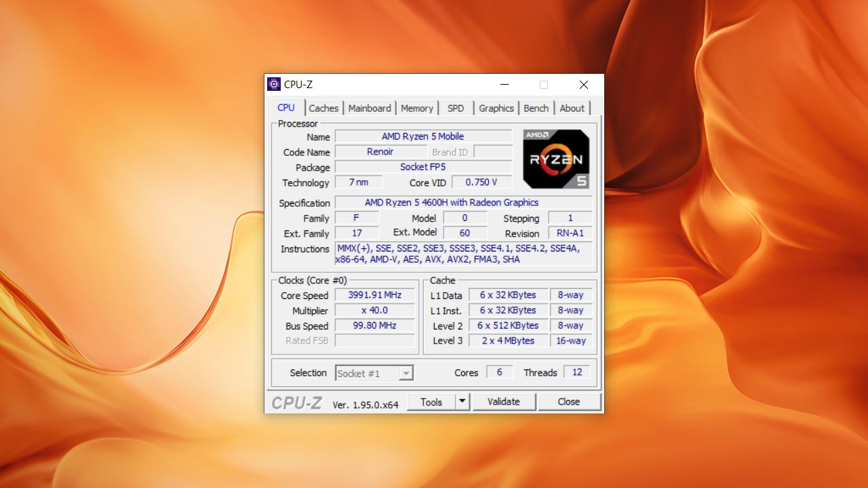Click the AMD Ryzen 5 processor logo
Viewport: 868px width, 488px height.
pos(556,159)
